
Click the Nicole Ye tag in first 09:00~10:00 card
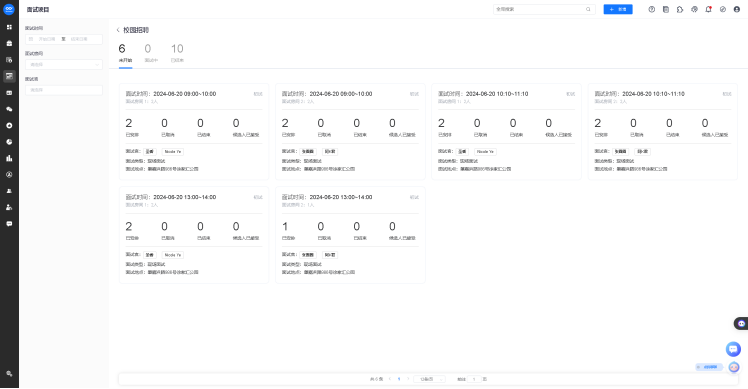tap(173, 152)
